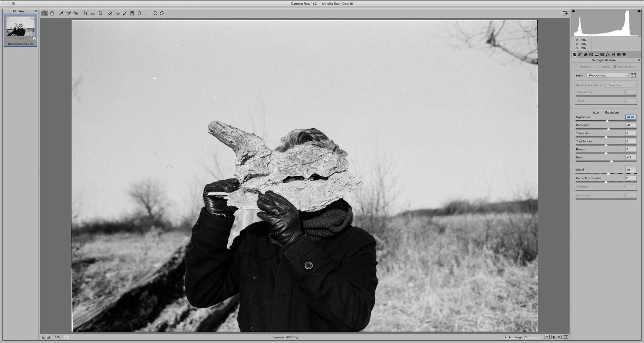Screen dimensions: 644x343
Task: Select the Transform tool
Action: tap(100, 13)
